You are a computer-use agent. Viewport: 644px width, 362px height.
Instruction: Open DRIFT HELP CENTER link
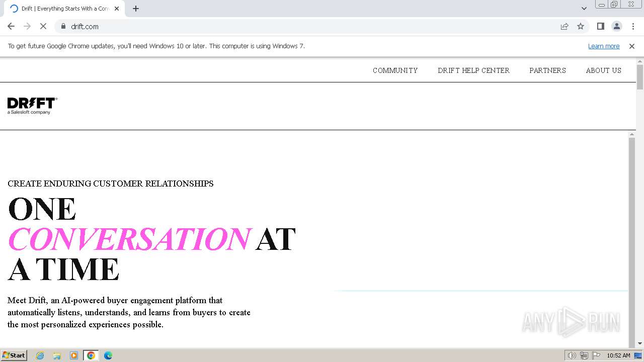(473, 70)
